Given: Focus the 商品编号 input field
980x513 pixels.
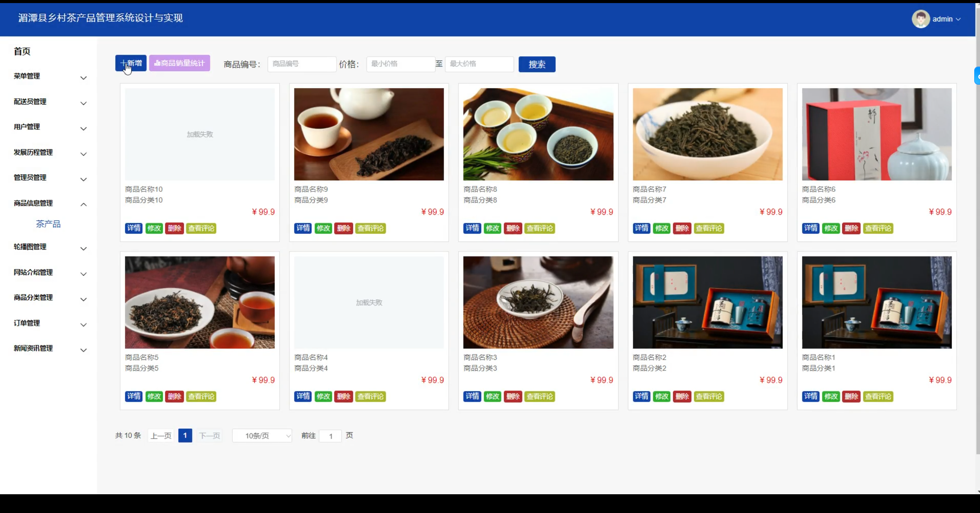Looking at the screenshot, I should [x=302, y=64].
